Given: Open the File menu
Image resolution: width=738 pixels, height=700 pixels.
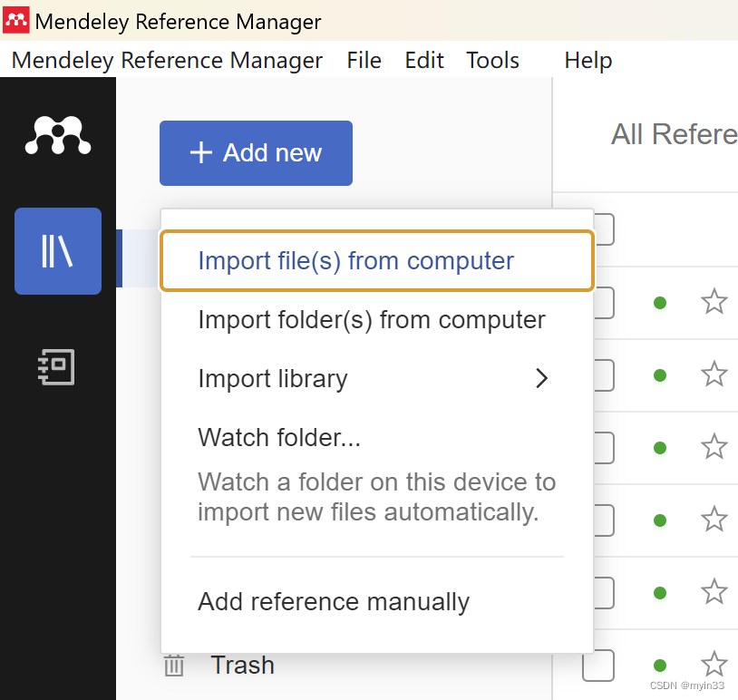Looking at the screenshot, I should pos(364,60).
